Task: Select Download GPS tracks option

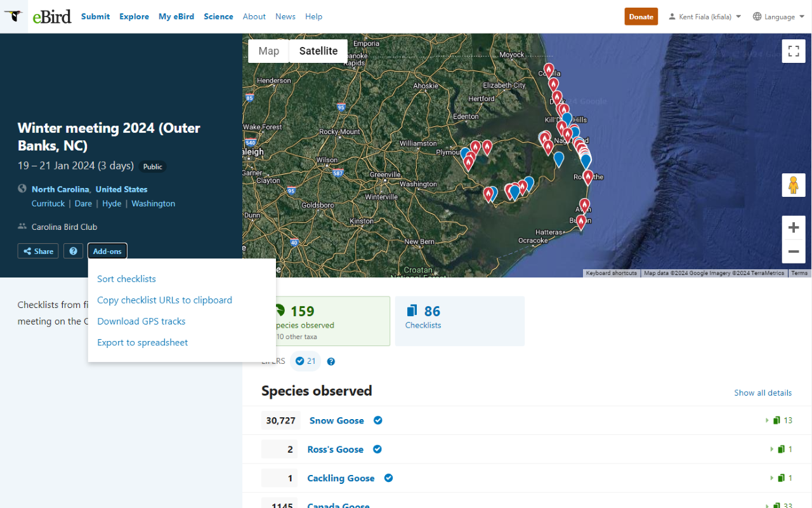Action: (141, 321)
